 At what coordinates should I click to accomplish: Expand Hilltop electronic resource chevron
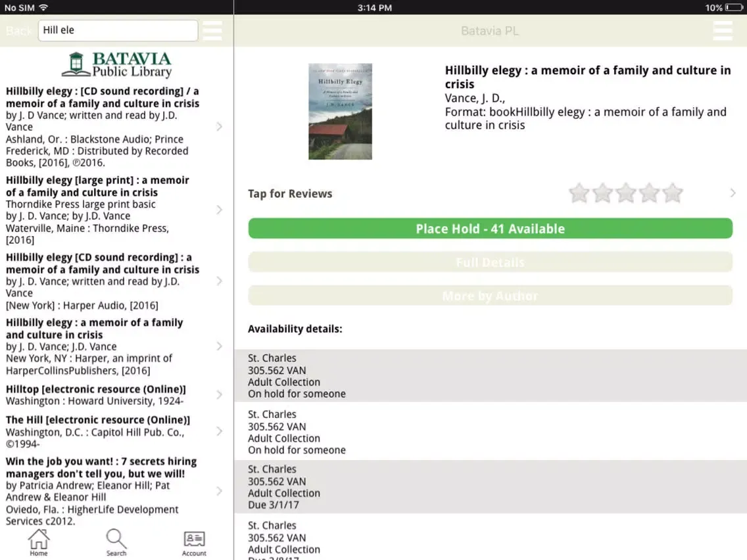(219, 395)
